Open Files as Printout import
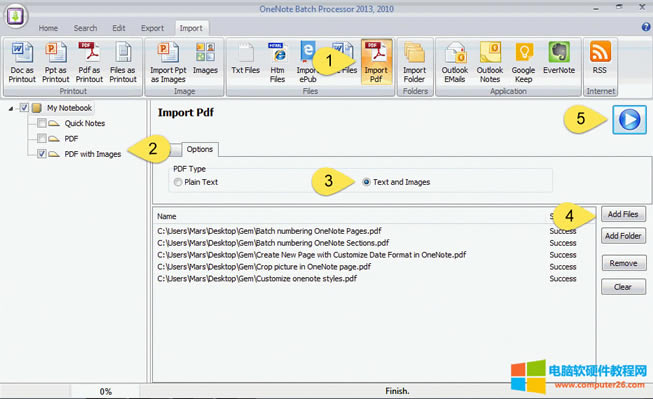Viewport: 653px width, 399px height. [x=123, y=62]
